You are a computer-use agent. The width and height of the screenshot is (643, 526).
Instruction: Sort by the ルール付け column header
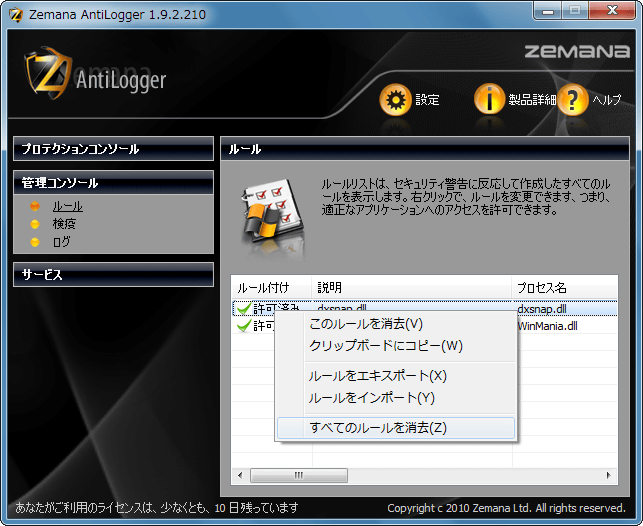[x=271, y=287]
